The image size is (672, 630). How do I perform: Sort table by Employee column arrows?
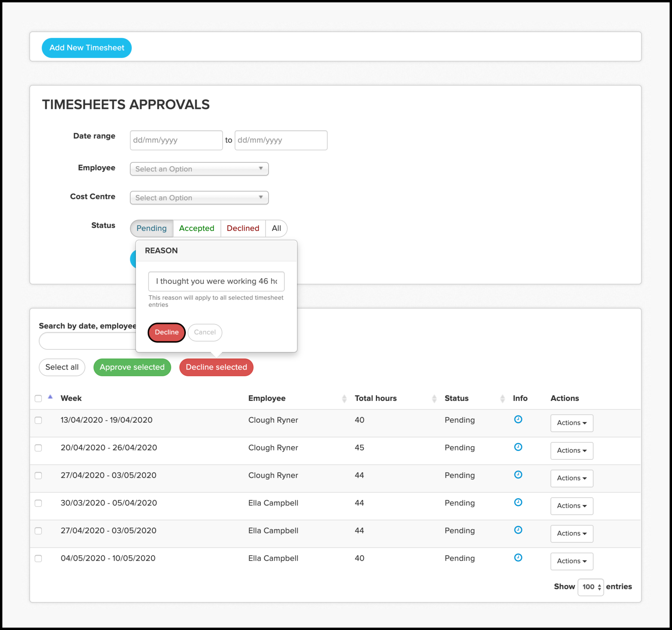click(344, 399)
